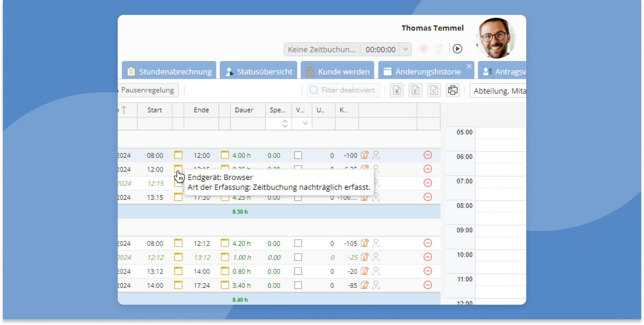
Task: Click browser icon before the 4.20 h duration
Action: [x=225, y=243]
